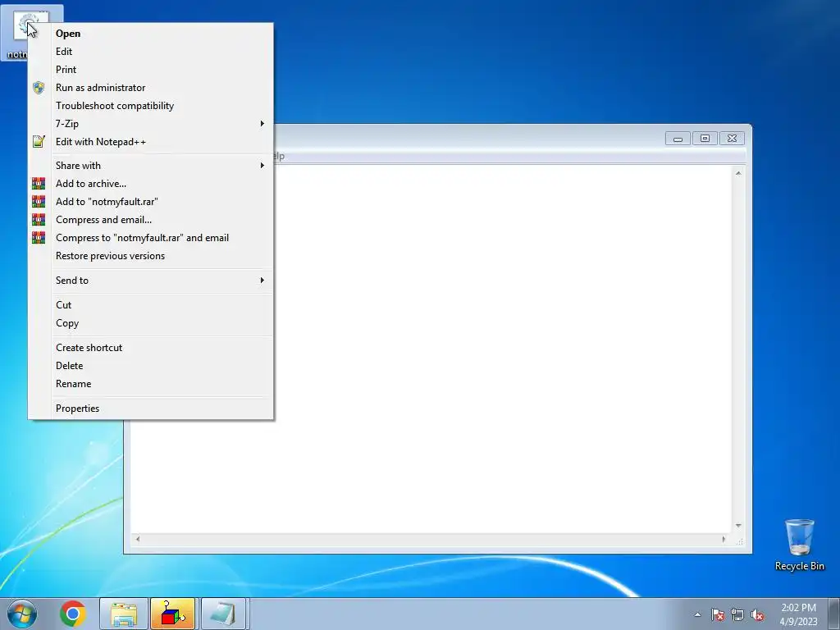Select Add to "notmyfault.rar" entry
The image size is (840, 630).
point(151,202)
